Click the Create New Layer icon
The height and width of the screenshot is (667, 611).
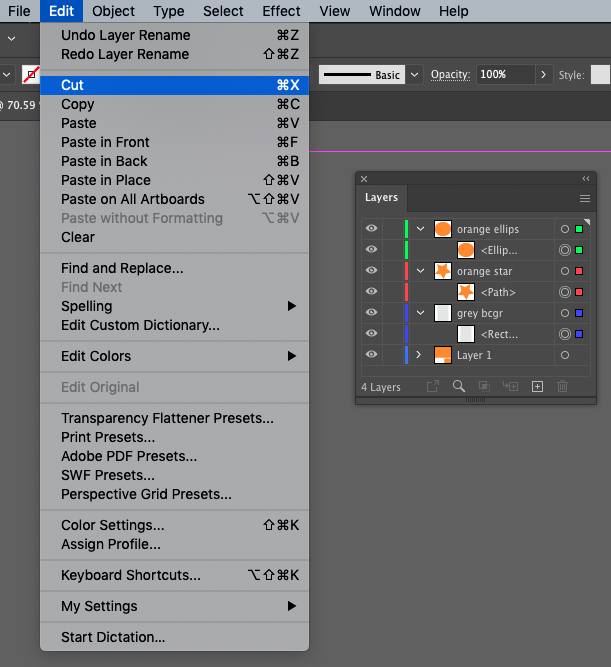click(x=537, y=386)
